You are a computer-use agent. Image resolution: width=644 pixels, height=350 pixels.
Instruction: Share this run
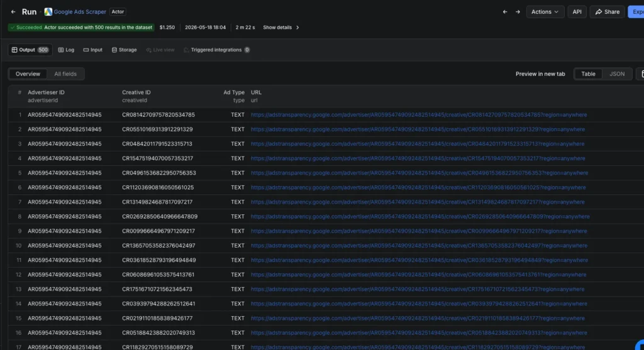coord(607,12)
